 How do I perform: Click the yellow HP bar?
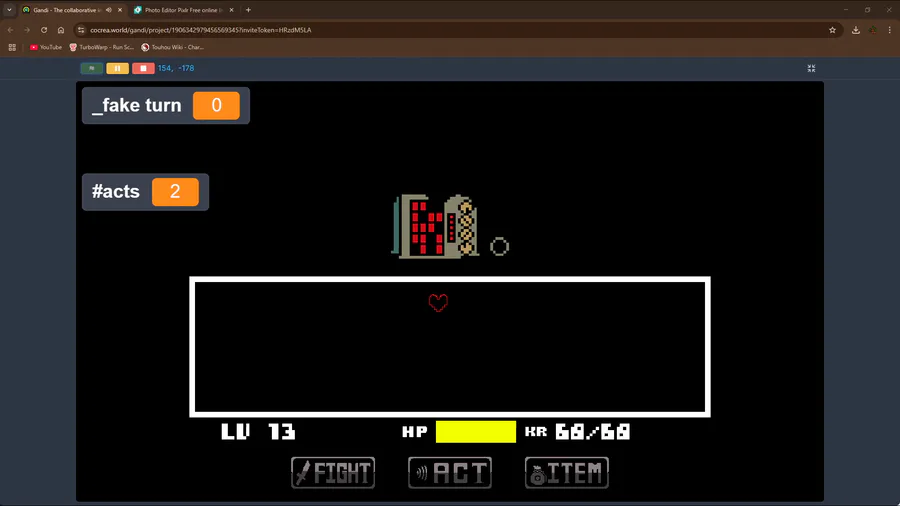point(476,431)
